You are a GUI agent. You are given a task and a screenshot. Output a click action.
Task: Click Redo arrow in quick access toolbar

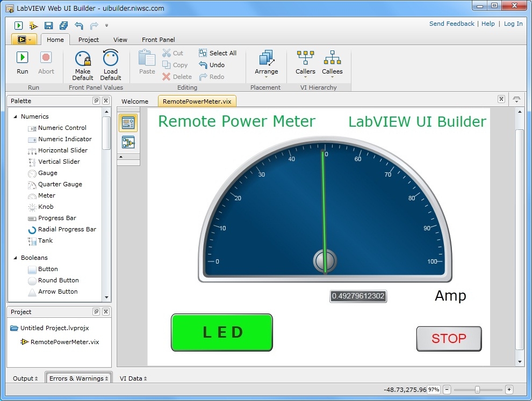click(94, 25)
